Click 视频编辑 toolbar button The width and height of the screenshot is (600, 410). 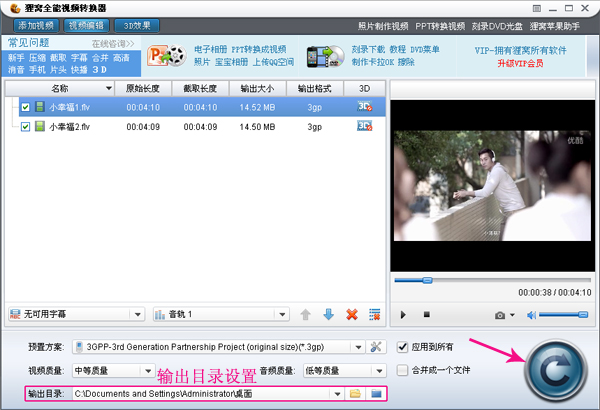(86, 26)
